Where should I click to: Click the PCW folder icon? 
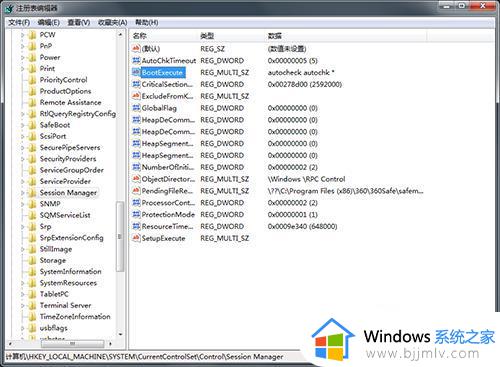click(x=32, y=35)
